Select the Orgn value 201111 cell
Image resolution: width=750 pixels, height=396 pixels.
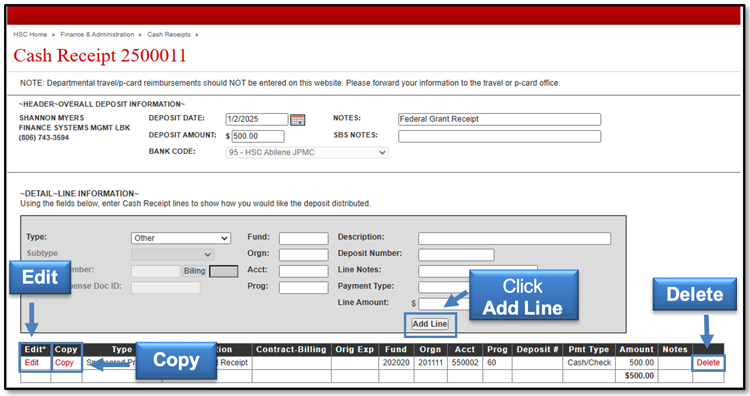coord(430,363)
